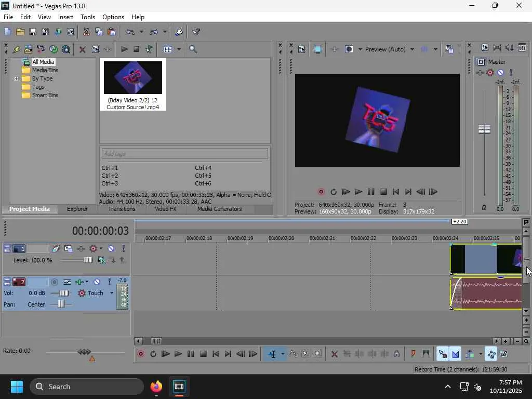Click the Paste clipboard icon in the main toolbar
This screenshot has height=399, width=532.
[111, 32]
